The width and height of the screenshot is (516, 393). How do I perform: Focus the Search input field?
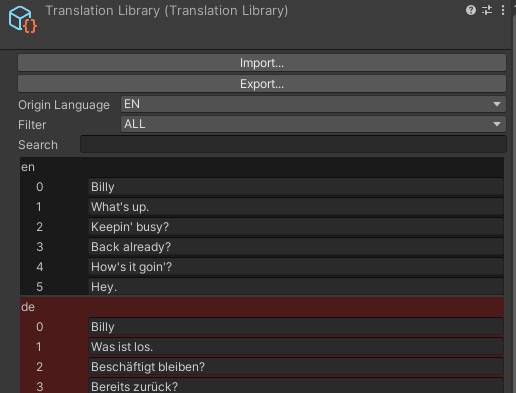[293, 144]
